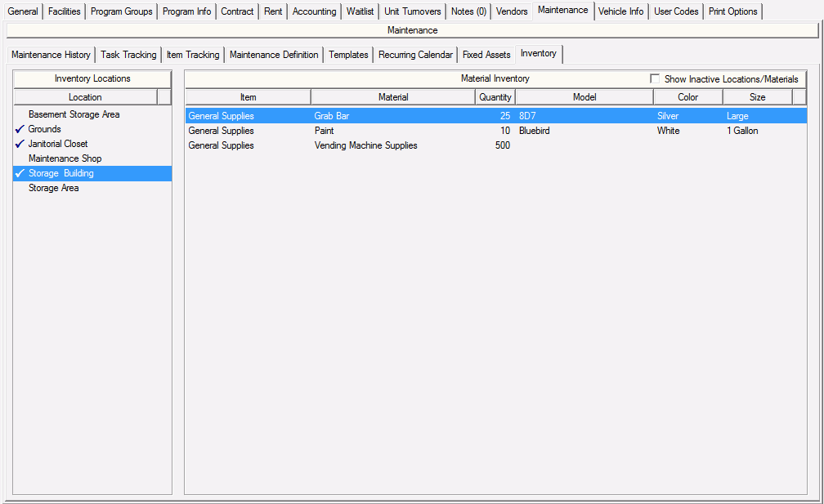Select the Storage Area location
Screen dimensions: 824x504
pyautogui.click(x=53, y=188)
